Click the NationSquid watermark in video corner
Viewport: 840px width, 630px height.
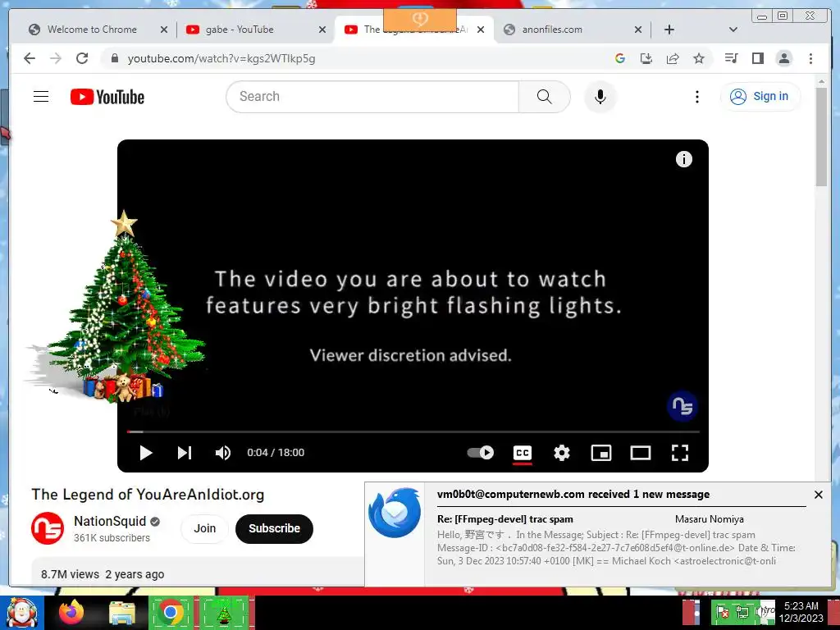point(682,406)
